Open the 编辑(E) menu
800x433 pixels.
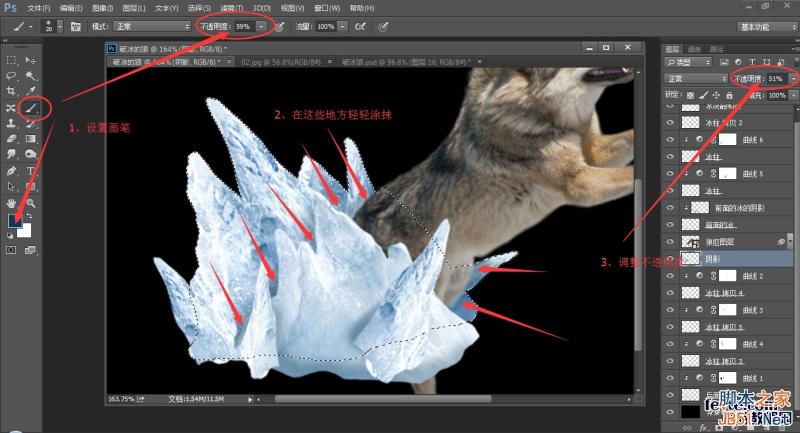click(70, 8)
